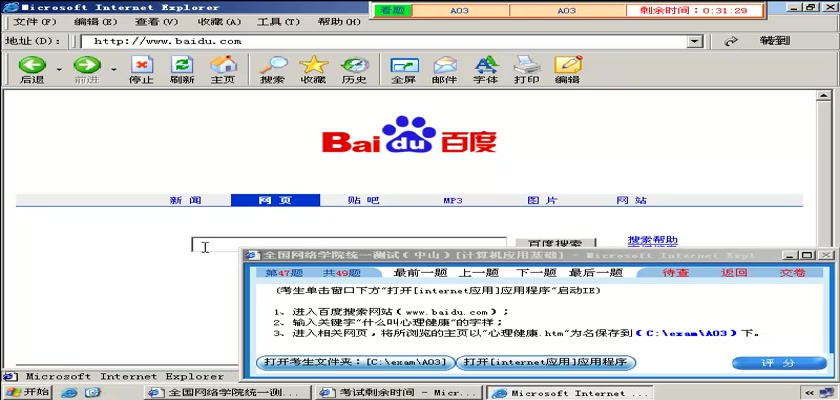Open favorites with 收藏 star icon
Screen dimensions: 840x400
[313, 70]
